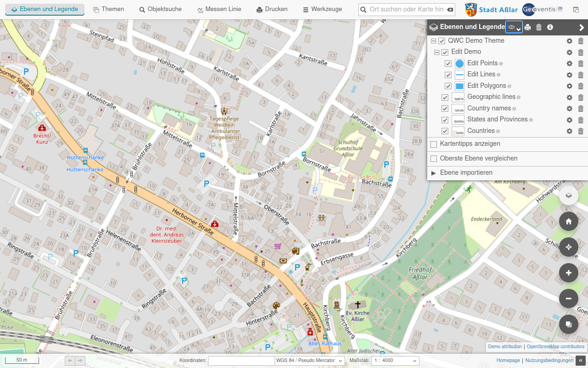588x368 pixels.
Task: Delete the Country names layer
Action: point(581,109)
